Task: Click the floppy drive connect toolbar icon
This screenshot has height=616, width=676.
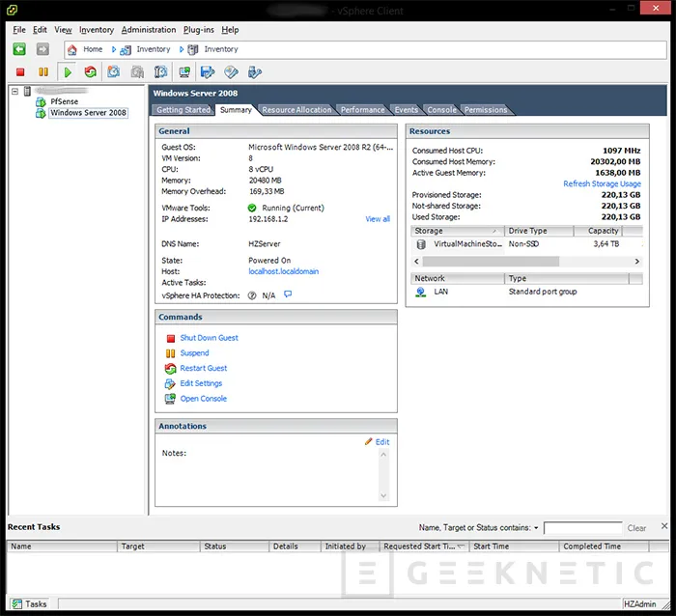Action: (208, 72)
